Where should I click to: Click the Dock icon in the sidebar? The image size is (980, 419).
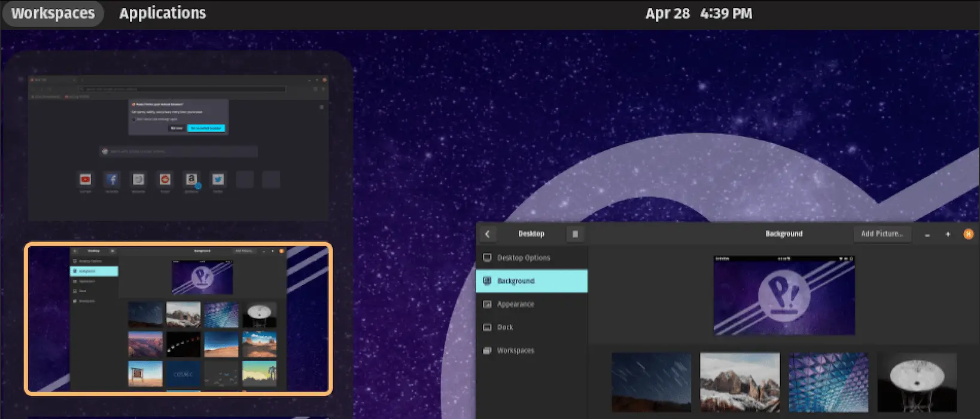[x=487, y=328]
